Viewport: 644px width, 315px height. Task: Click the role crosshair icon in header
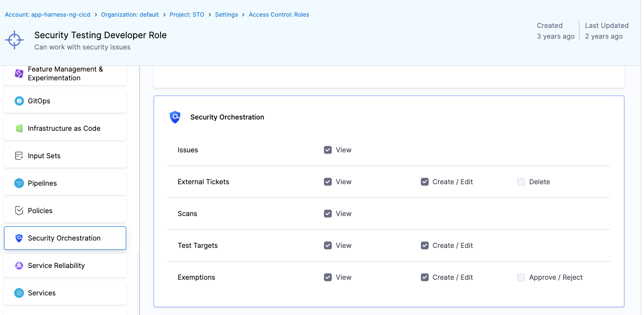(x=15, y=40)
